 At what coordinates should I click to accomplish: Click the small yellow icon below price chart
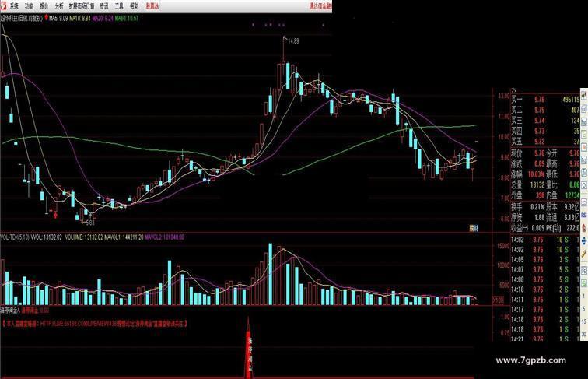pos(474,227)
